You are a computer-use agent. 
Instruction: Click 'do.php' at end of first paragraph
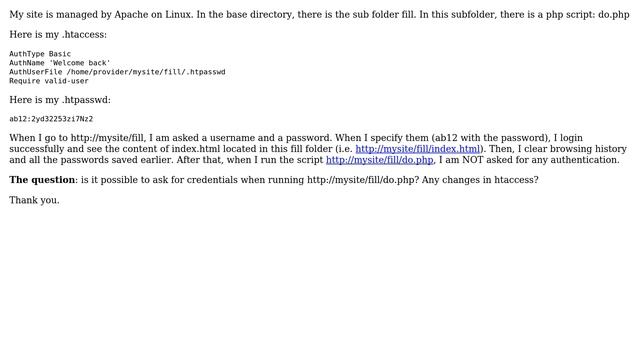tap(613, 15)
